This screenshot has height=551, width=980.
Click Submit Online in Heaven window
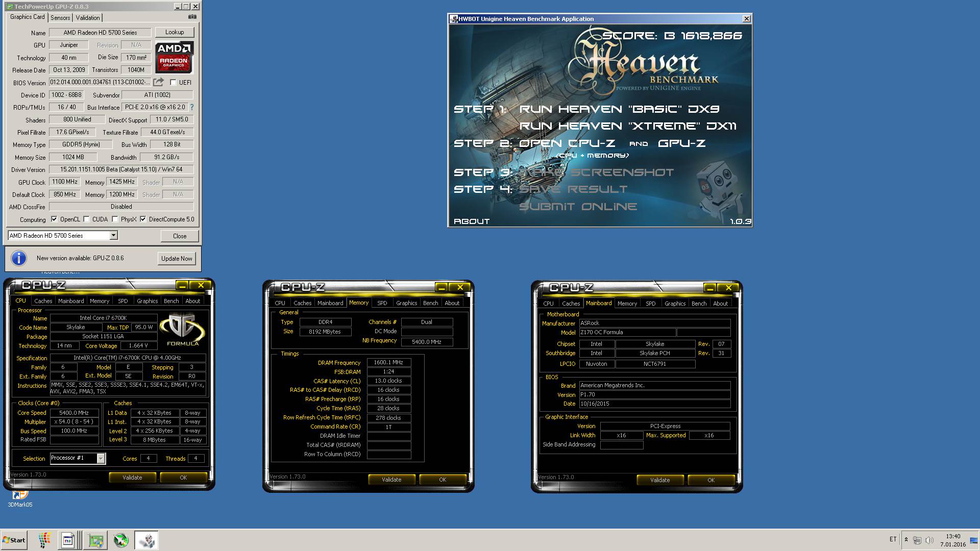[x=578, y=207]
